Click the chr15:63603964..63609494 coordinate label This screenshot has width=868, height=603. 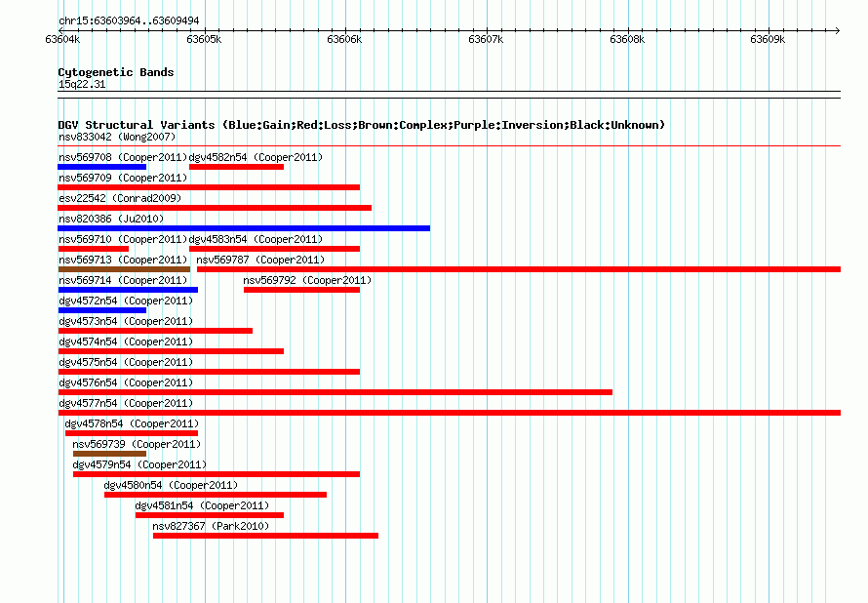[129, 21]
